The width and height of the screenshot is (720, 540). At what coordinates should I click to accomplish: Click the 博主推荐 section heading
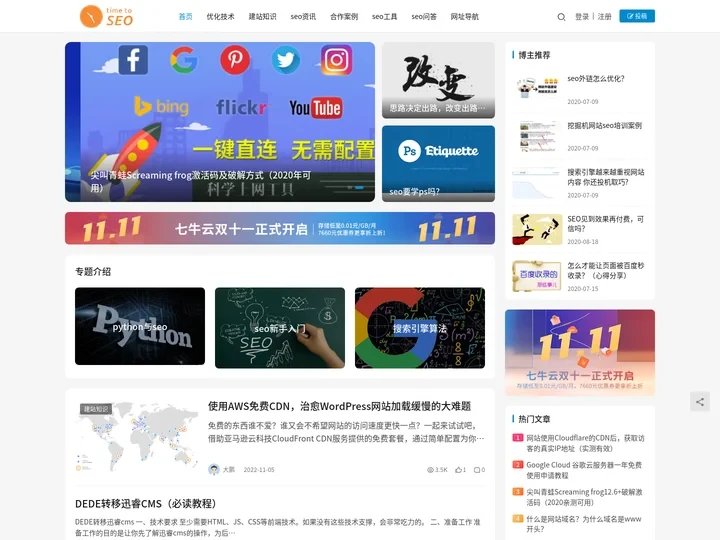tap(534, 55)
